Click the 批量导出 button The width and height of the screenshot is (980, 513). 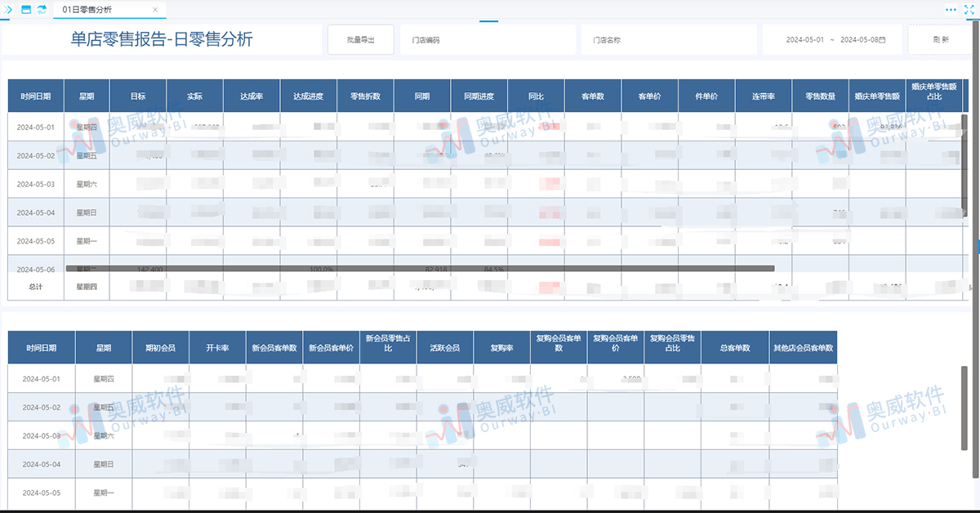(x=361, y=39)
